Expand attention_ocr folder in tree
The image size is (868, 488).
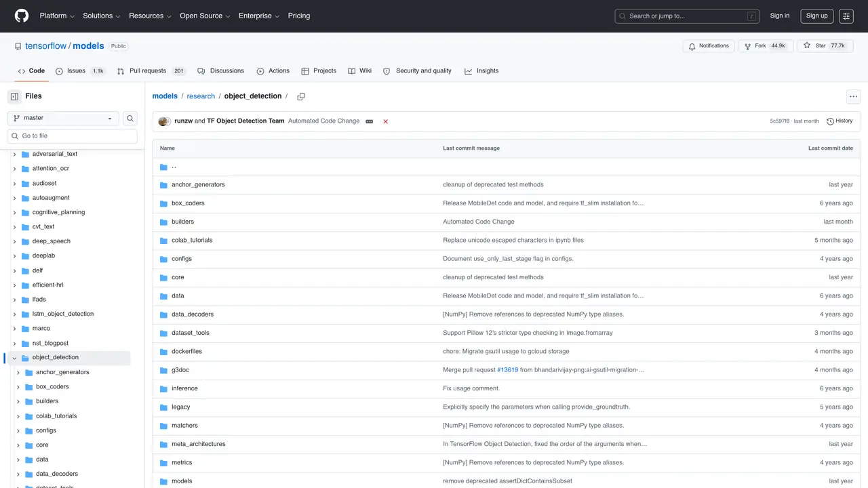coord(14,169)
